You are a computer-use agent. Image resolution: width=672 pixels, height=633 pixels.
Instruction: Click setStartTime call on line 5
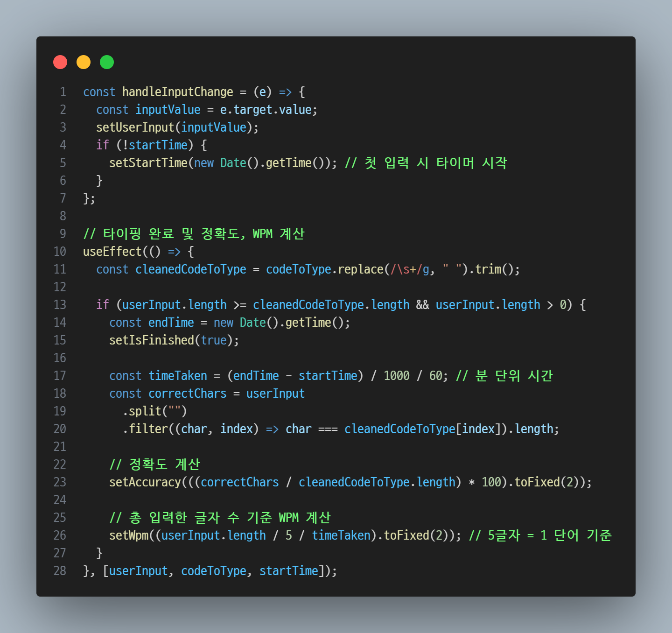pyautogui.click(x=148, y=163)
